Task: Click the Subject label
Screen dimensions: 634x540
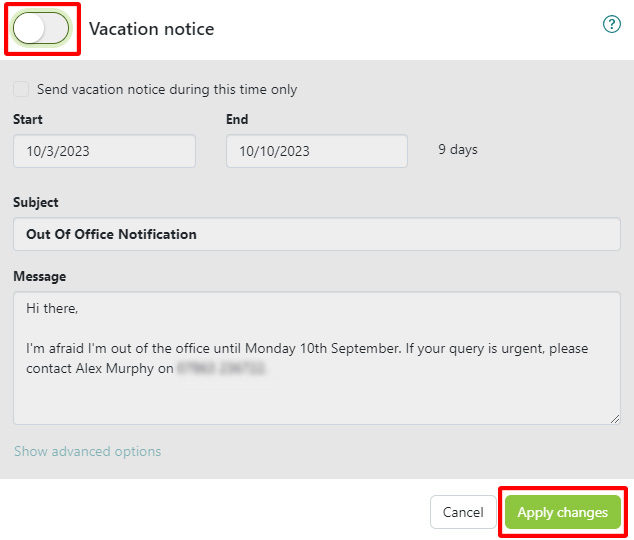Action: point(36,202)
